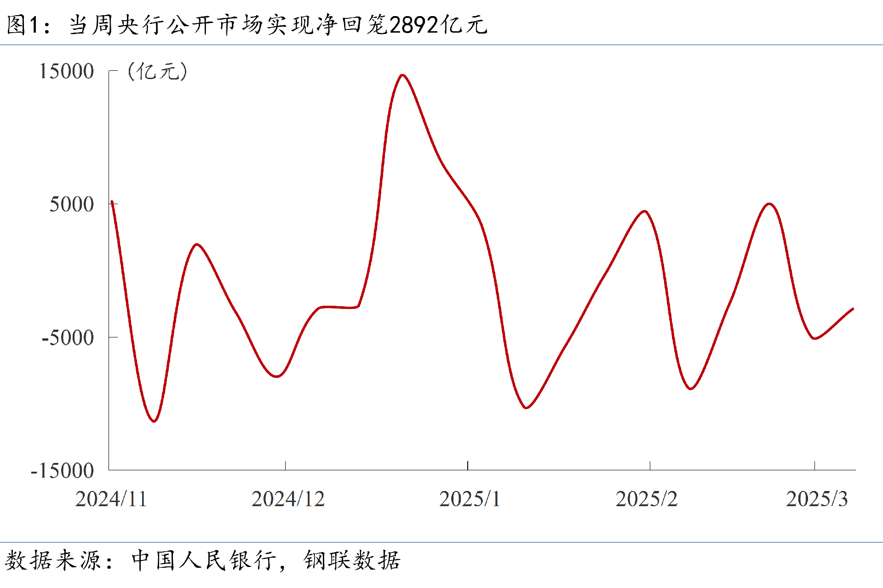Click the x-axis tick mark above 2025/1
Viewport: 883px width, 588px height.
pyautogui.click(x=468, y=466)
